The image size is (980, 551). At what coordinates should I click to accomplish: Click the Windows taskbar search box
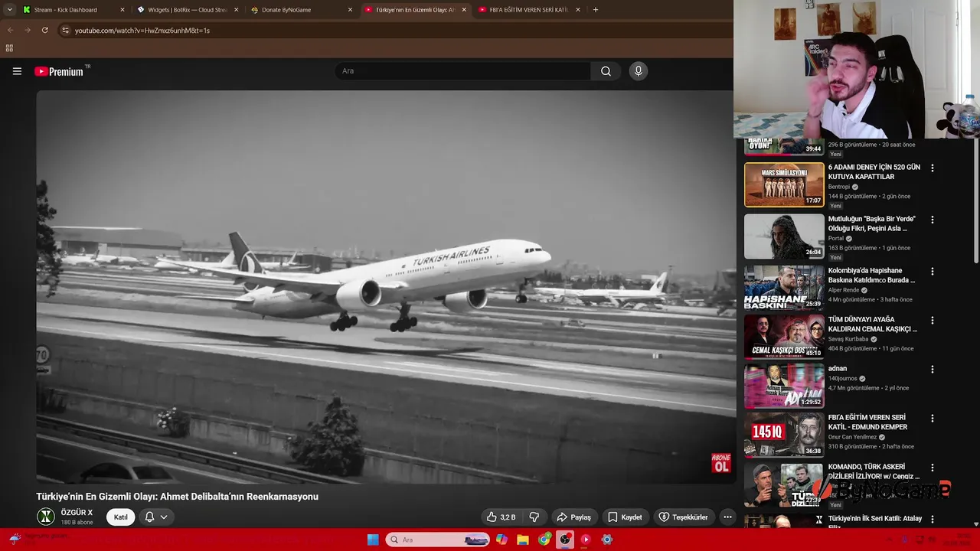pos(437,540)
